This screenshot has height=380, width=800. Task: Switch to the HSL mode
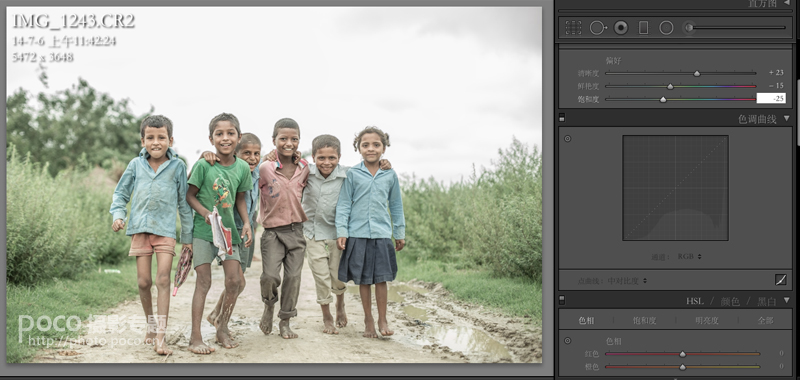695,301
